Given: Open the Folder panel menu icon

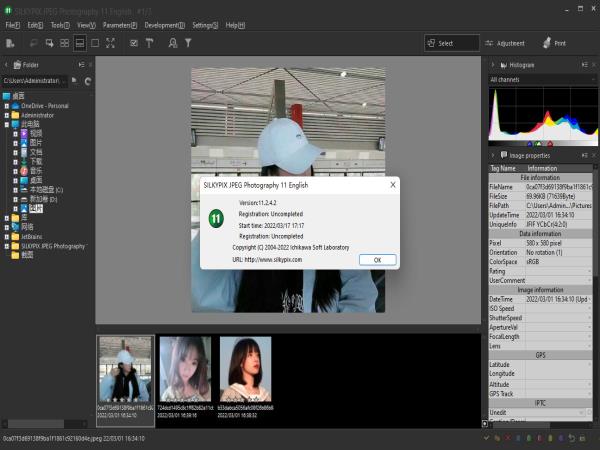Looking at the screenshot, I should (82, 65).
